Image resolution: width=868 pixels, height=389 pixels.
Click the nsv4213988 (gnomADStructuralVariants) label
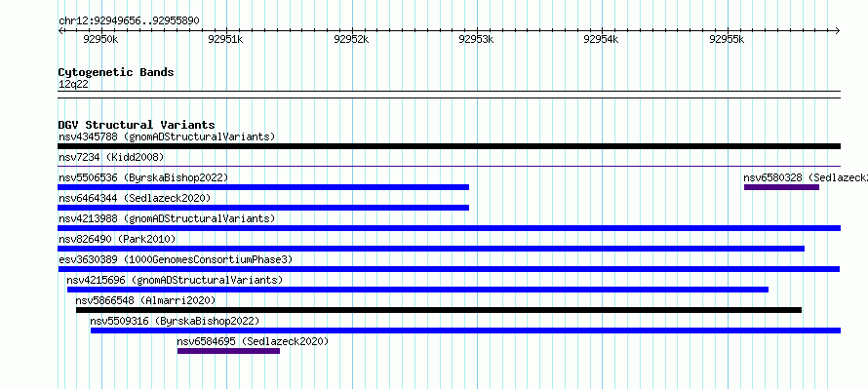tap(167, 218)
